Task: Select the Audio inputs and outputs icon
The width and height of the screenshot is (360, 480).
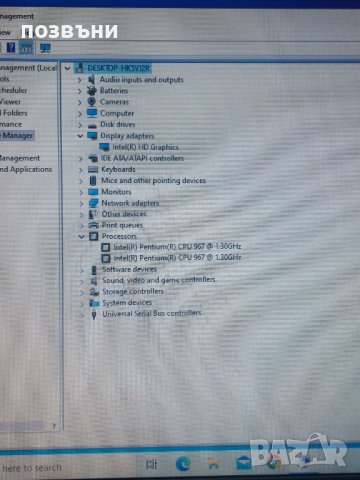Action: pyautogui.click(x=91, y=80)
